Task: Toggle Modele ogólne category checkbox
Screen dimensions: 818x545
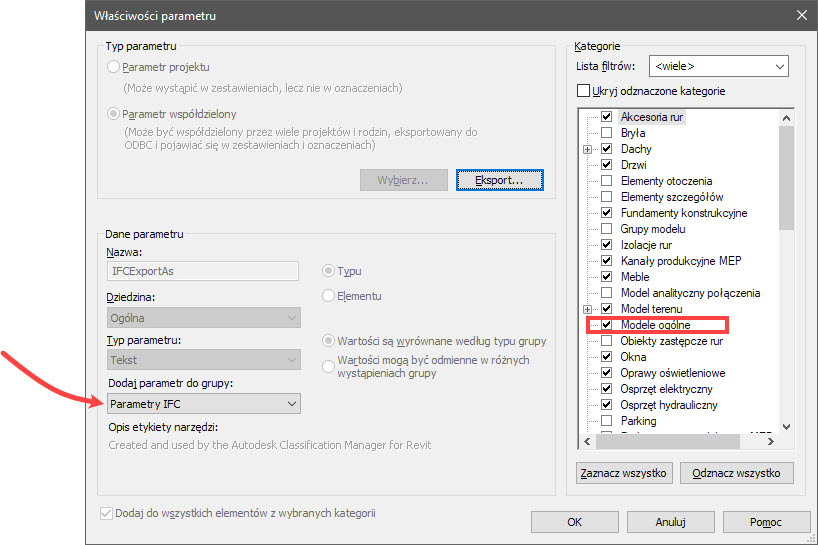Action: click(606, 325)
